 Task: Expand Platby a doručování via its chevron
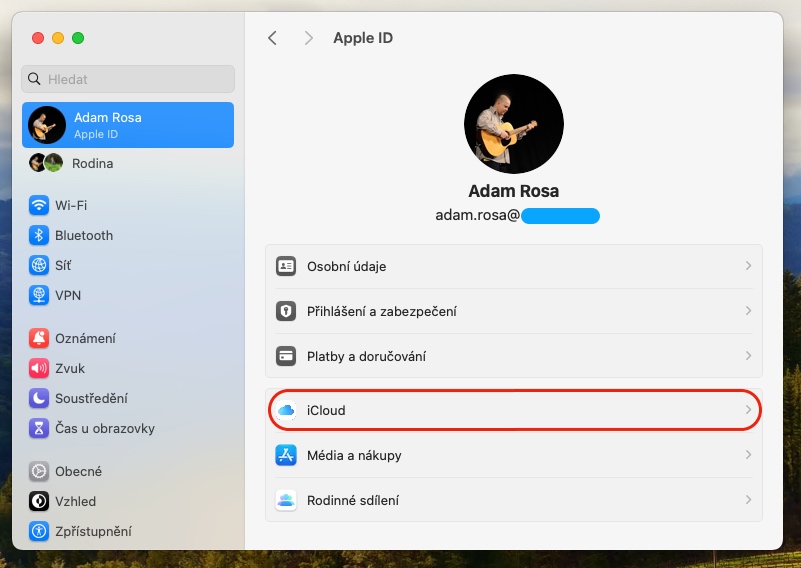[748, 356]
